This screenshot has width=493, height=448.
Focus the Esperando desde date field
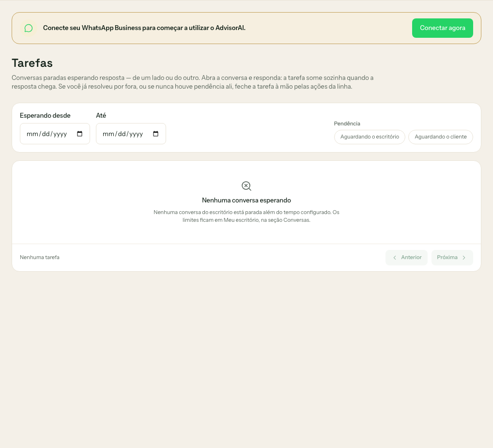click(55, 134)
